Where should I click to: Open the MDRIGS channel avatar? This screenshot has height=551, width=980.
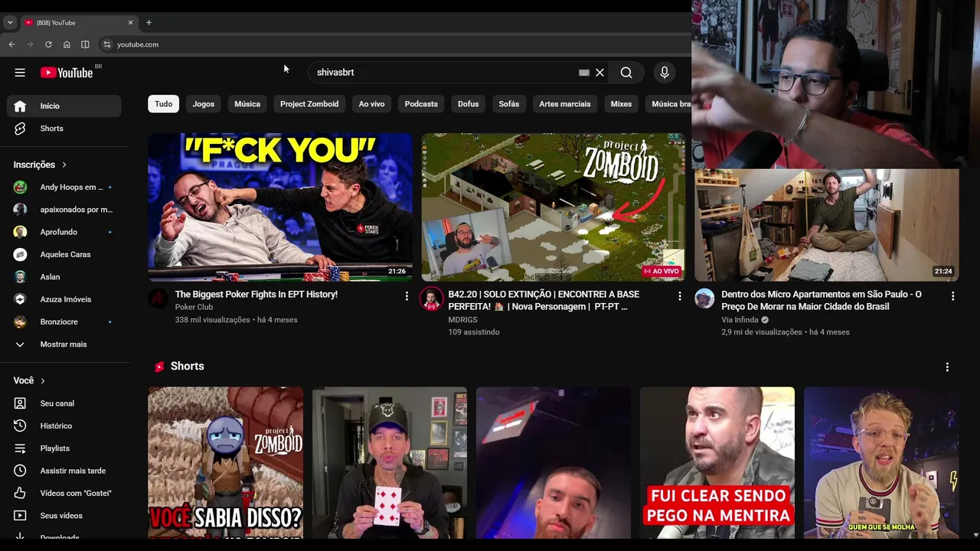click(431, 299)
